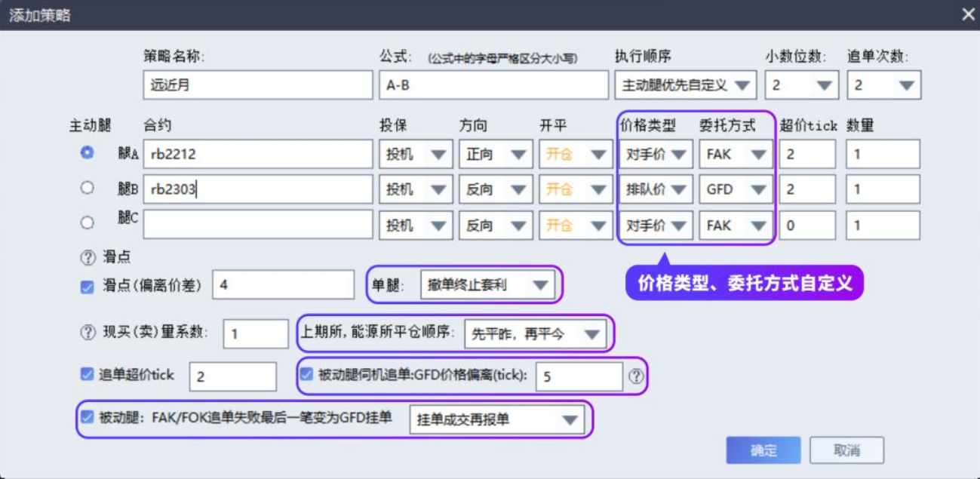The height and width of the screenshot is (479, 980).
Task: Click the 确定 button
Action: (x=763, y=450)
